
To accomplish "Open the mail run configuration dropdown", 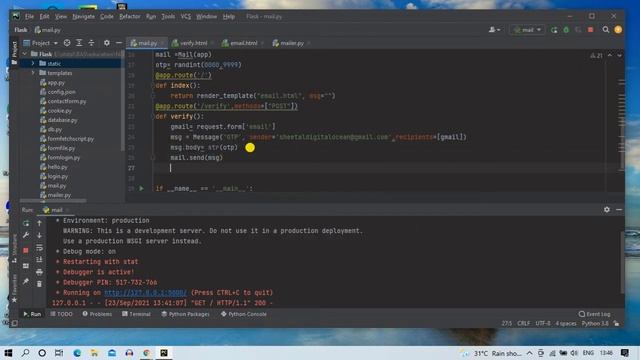I will (x=527, y=30).
